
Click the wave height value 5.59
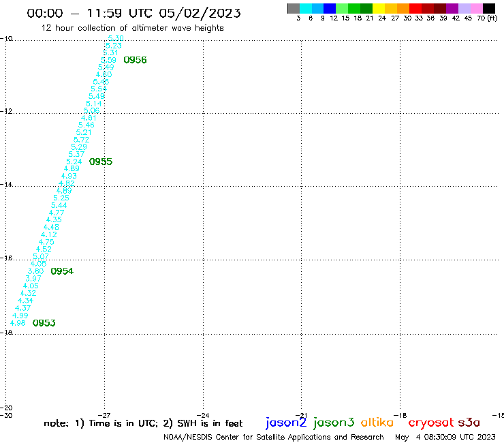pyautogui.click(x=108, y=60)
